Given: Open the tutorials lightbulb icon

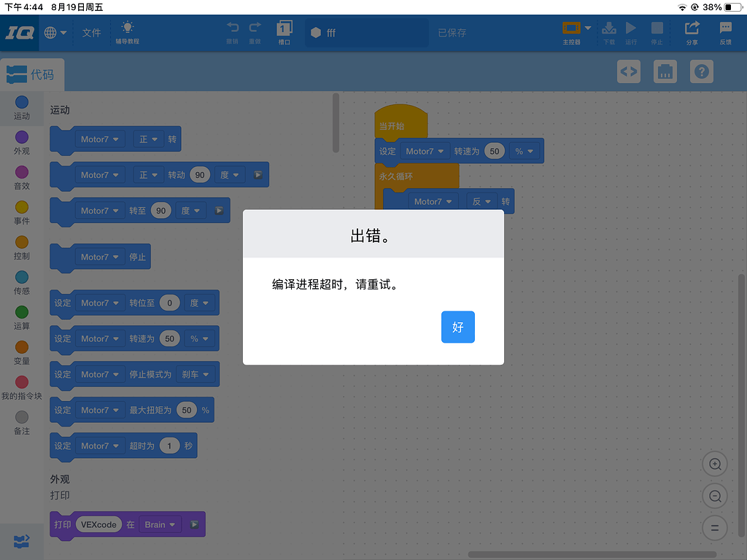Looking at the screenshot, I should pos(127,32).
